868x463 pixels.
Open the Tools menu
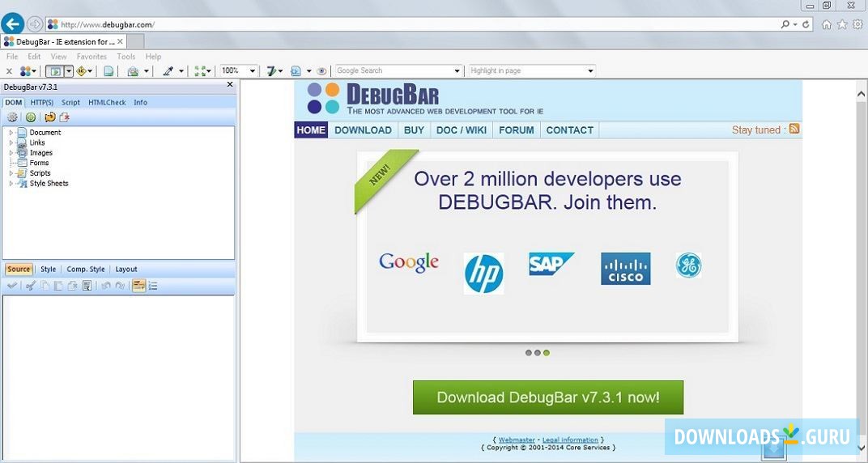(x=126, y=57)
